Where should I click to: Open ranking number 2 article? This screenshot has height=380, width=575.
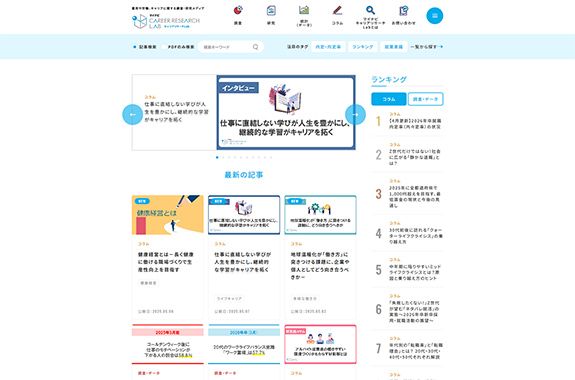tap(407, 154)
